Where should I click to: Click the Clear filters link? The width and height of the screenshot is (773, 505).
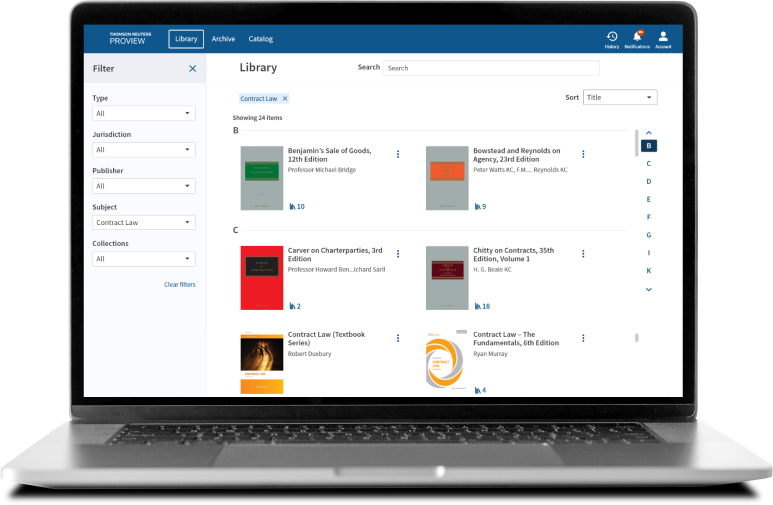pyautogui.click(x=180, y=285)
